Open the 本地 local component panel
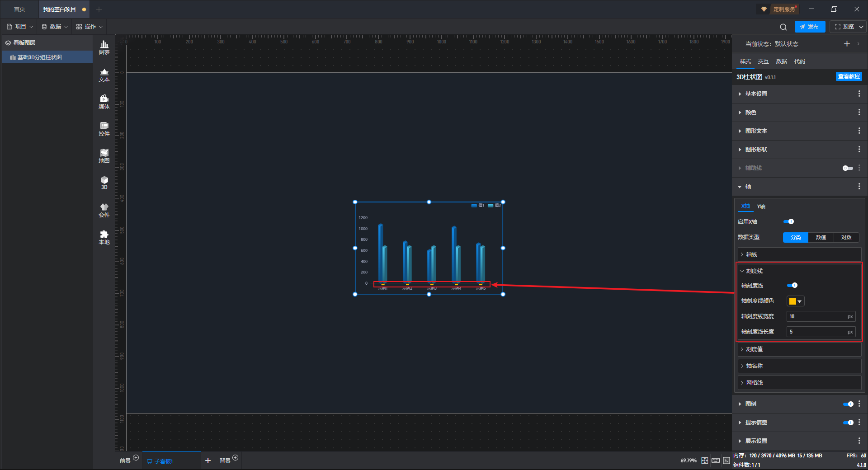The width and height of the screenshot is (868, 470). click(x=104, y=237)
